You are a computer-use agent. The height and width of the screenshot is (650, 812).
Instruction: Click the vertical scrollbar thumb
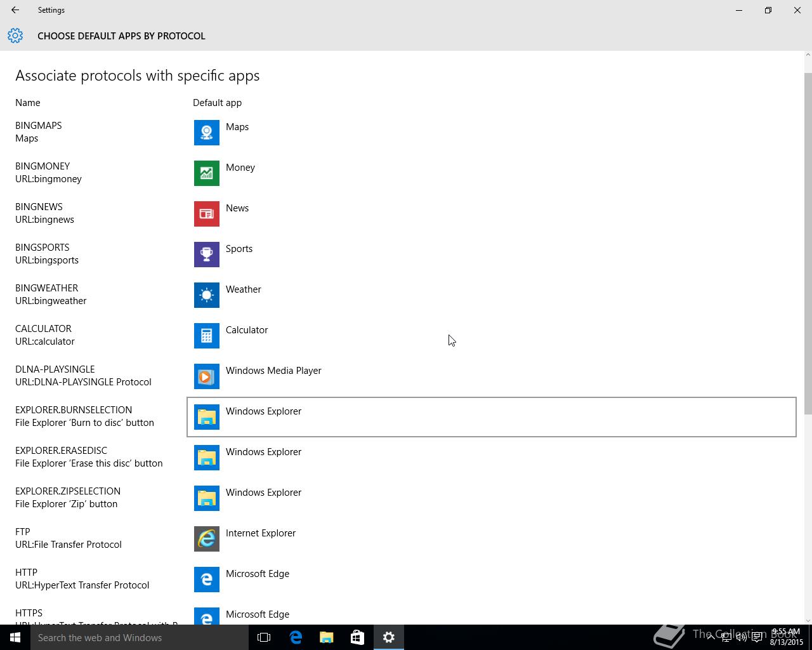[808, 244]
